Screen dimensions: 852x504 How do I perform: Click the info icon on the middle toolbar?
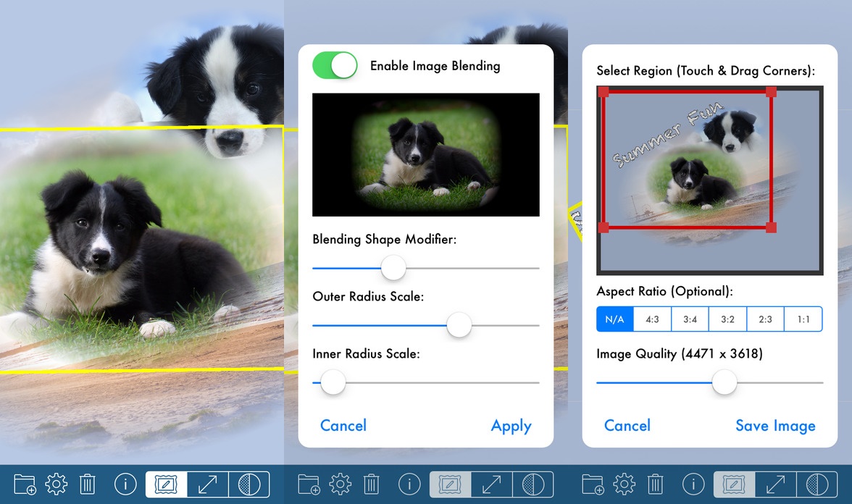point(409,484)
